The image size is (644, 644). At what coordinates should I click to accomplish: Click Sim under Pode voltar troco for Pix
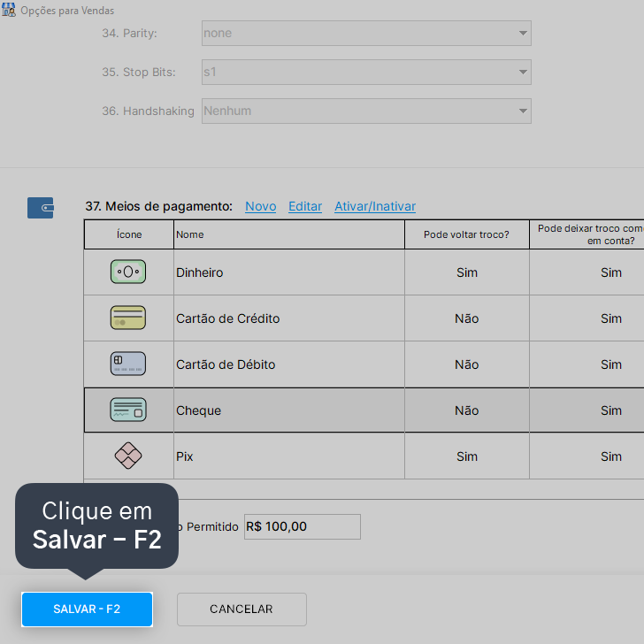(467, 456)
